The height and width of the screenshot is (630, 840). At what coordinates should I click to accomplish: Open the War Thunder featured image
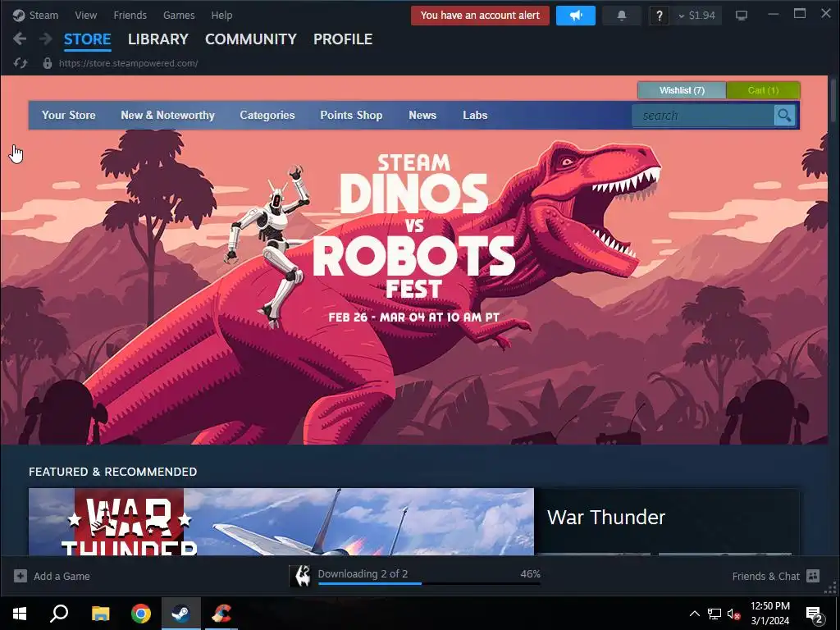pyautogui.click(x=281, y=521)
